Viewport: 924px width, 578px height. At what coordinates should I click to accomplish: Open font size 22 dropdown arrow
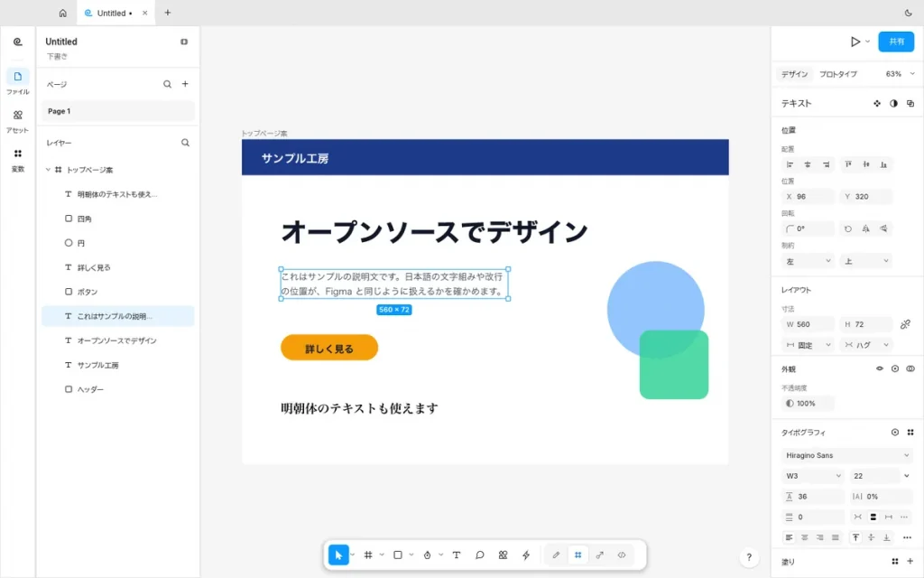pyautogui.click(x=906, y=476)
